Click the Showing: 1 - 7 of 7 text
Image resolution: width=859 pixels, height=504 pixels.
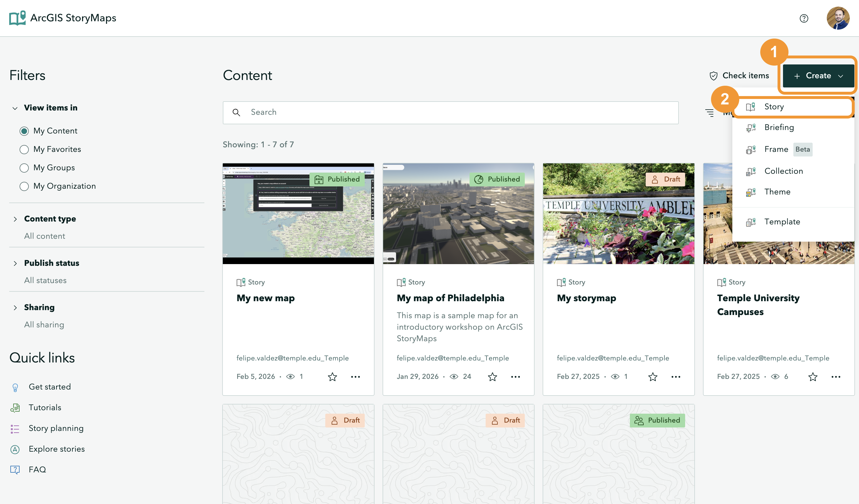[258, 145]
